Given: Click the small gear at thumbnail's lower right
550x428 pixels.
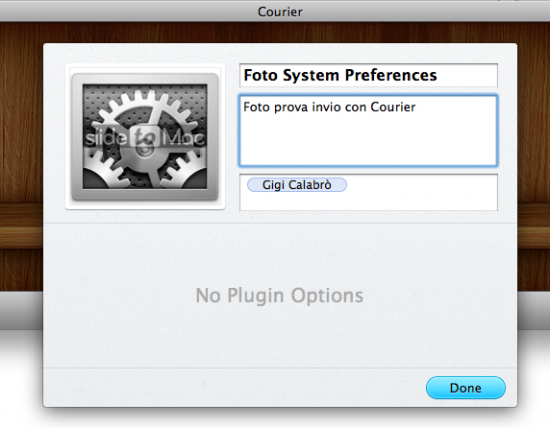Looking at the screenshot, I should (x=186, y=172).
